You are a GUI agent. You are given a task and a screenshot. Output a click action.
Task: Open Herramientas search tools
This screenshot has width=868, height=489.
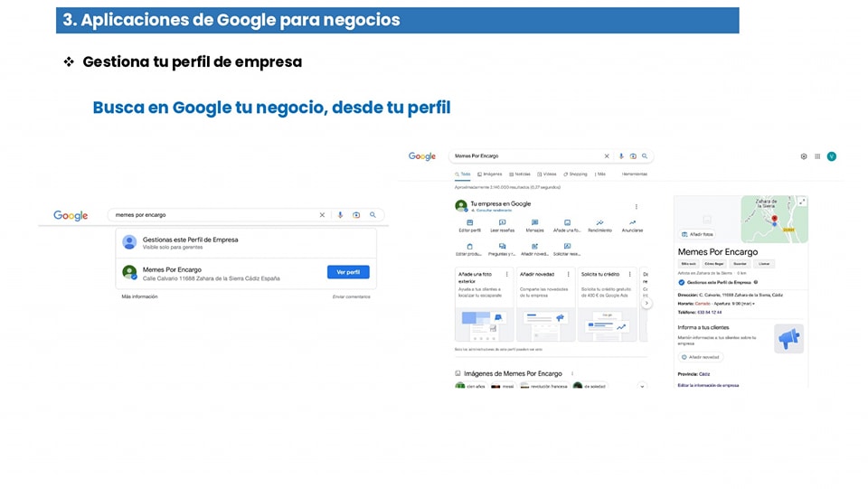[635, 174]
